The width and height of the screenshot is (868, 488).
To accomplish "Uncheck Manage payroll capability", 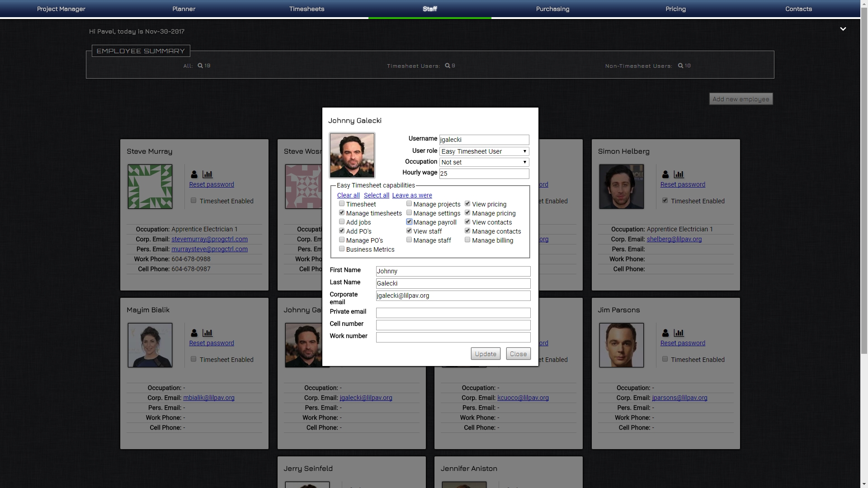I will pos(409,222).
